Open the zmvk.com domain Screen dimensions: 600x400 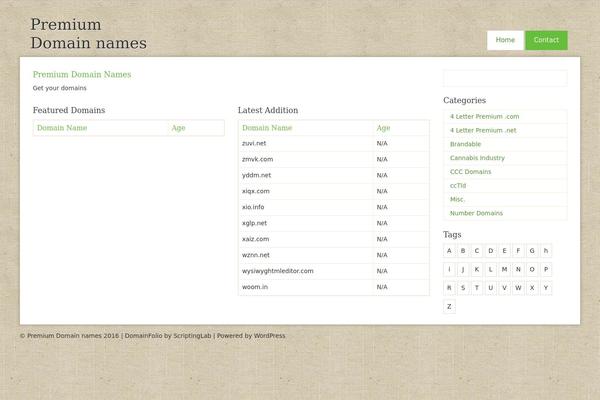coord(258,159)
